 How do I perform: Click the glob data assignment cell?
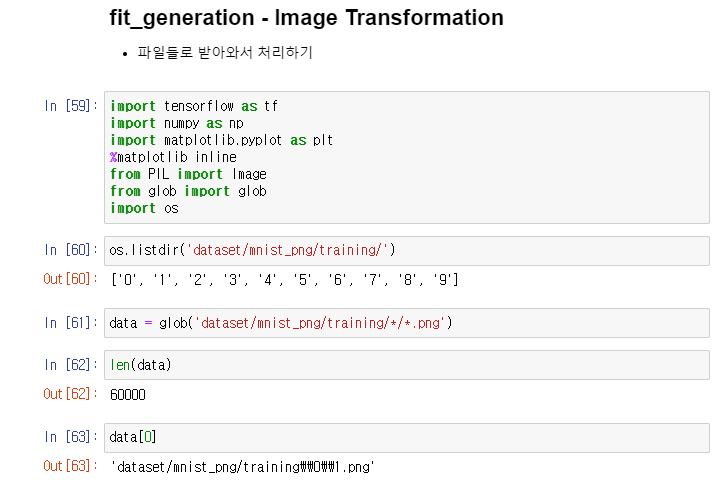(x=407, y=323)
